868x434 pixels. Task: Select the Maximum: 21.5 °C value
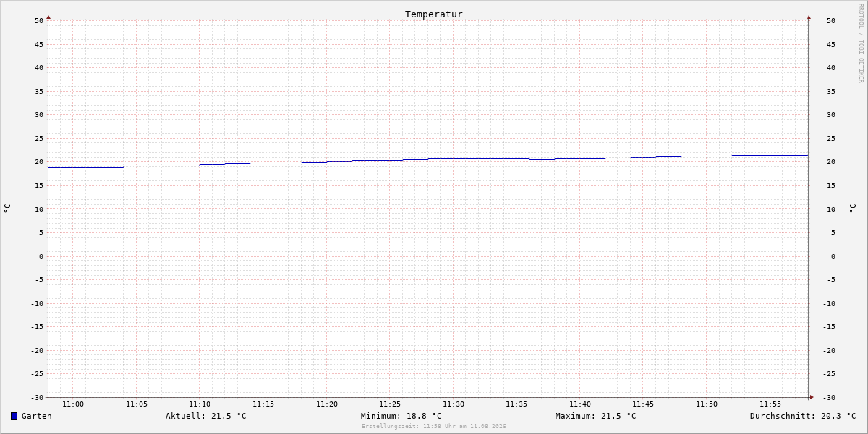point(596,416)
